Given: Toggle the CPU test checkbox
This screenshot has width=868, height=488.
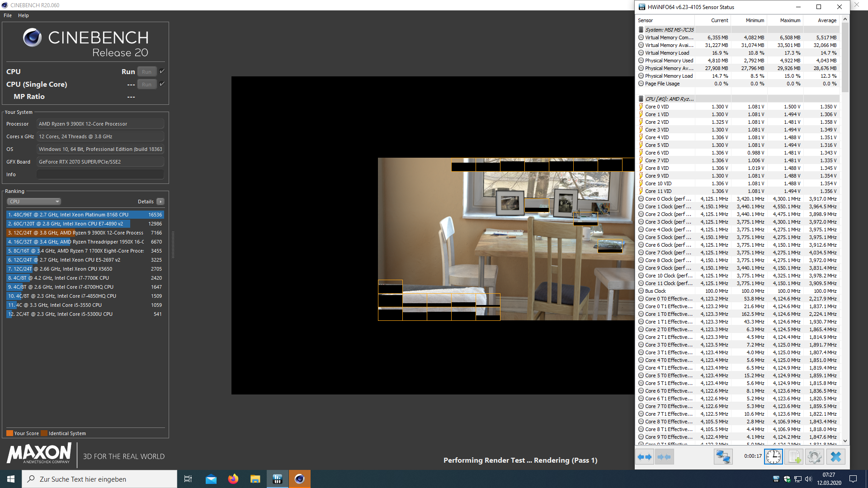Looking at the screenshot, I should click(162, 71).
